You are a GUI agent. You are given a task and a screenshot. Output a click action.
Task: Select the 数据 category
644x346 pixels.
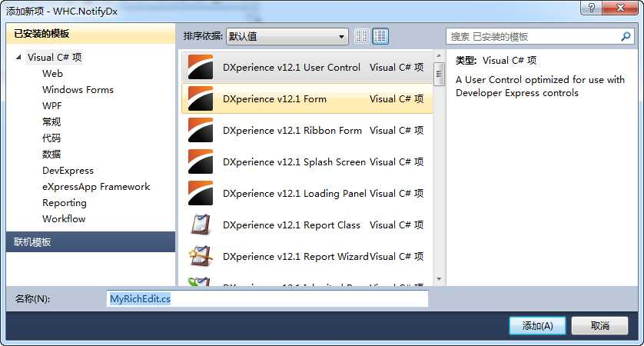click(x=51, y=154)
